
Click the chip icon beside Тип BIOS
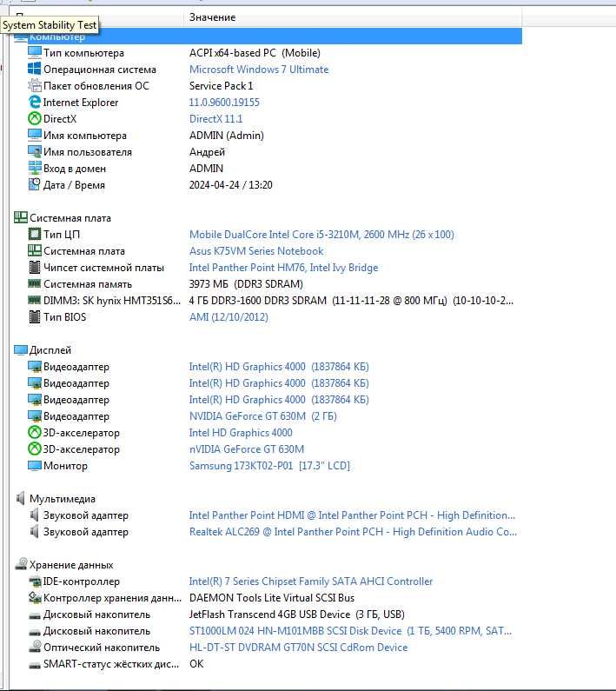35,316
